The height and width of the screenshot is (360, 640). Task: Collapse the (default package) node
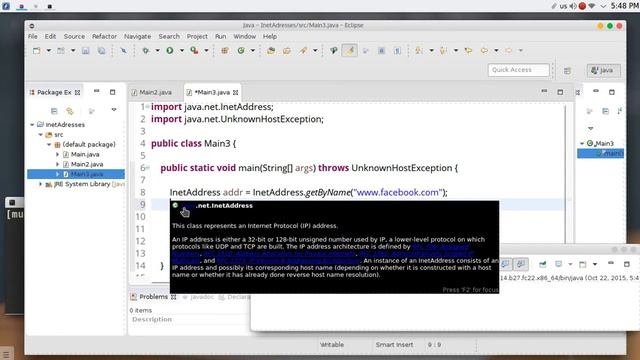pyautogui.click(x=49, y=144)
